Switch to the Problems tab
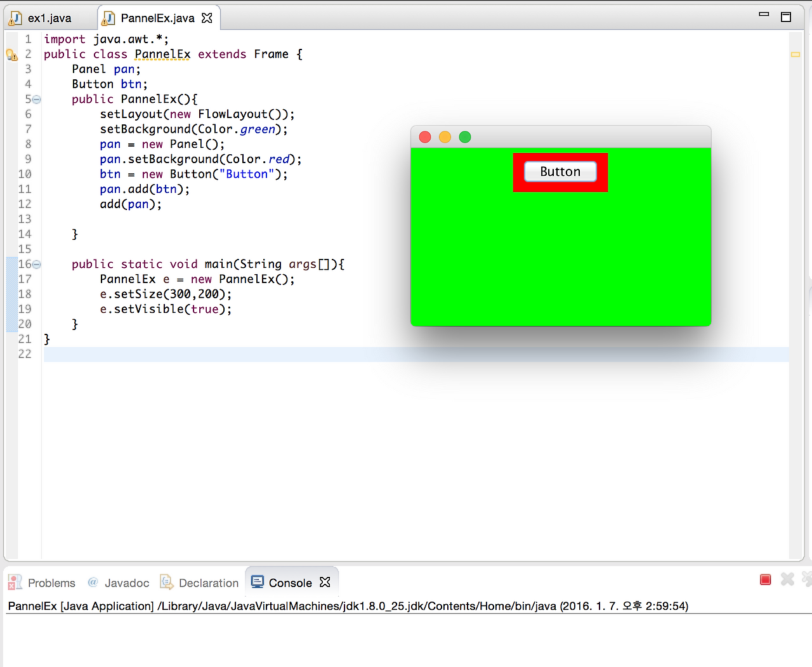The height and width of the screenshot is (667, 812). pyautogui.click(x=51, y=582)
